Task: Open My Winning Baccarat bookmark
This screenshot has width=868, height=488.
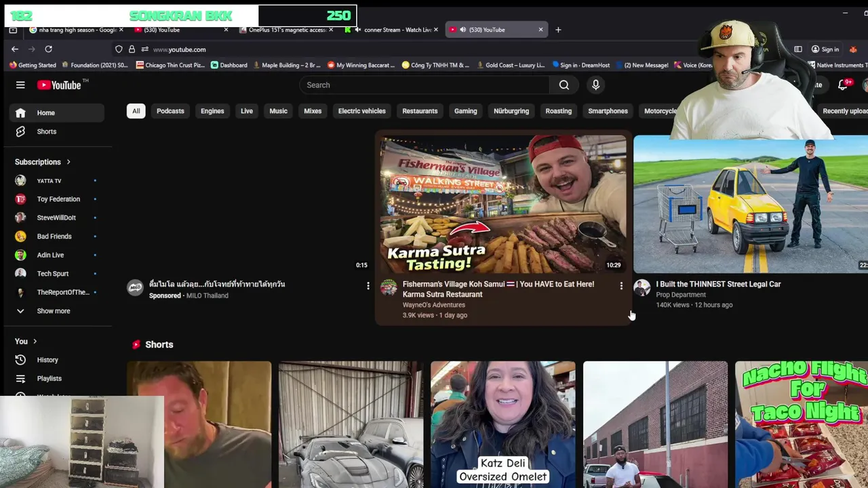Action: point(361,65)
